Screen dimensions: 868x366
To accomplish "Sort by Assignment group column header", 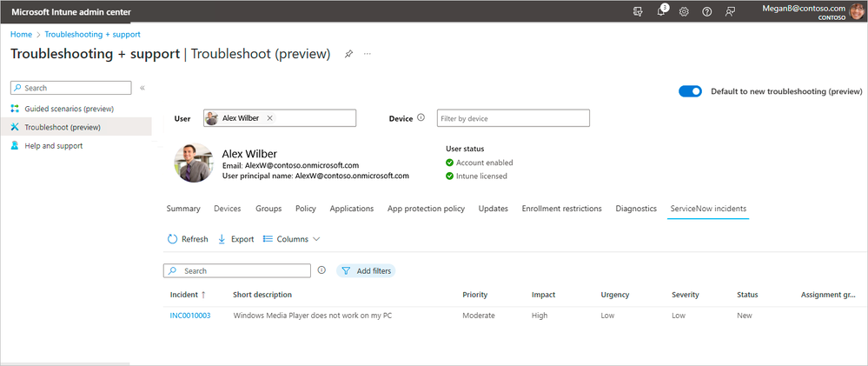I will point(828,295).
